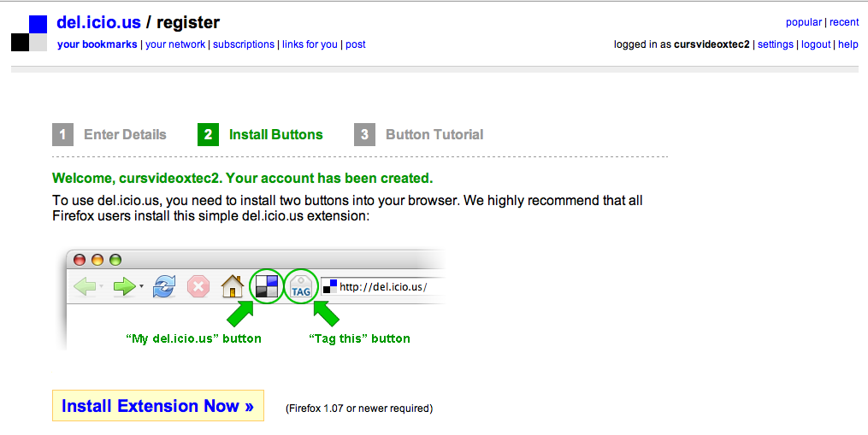This screenshot has height=435, width=868.
Task: Click the blue reload icon
Action: point(164,286)
